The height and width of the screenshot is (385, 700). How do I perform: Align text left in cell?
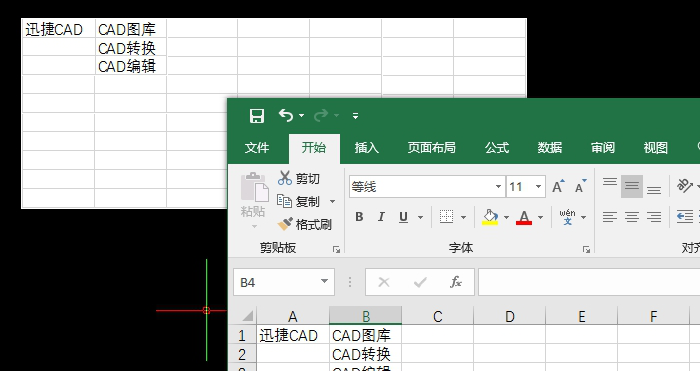tap(610, 217)
